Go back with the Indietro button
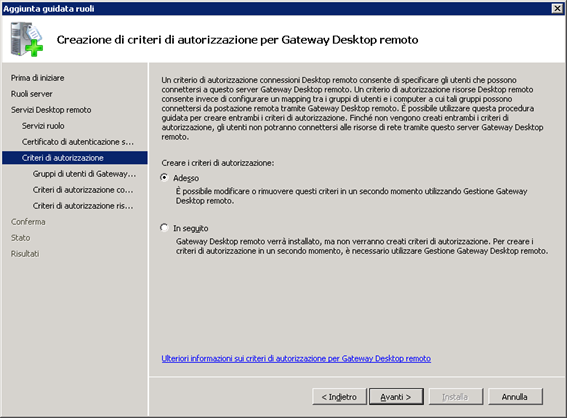 (339, 397)
